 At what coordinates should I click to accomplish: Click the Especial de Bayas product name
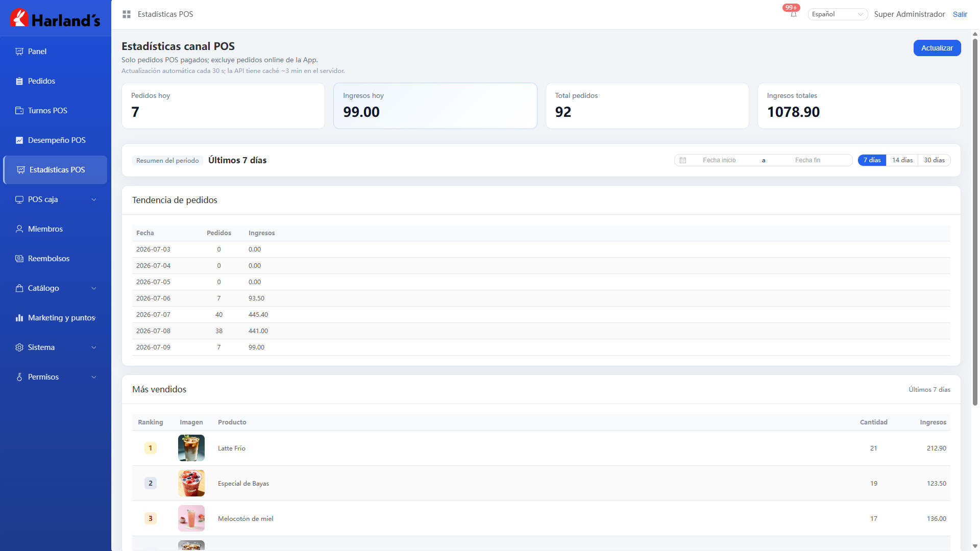pos(243,484)
